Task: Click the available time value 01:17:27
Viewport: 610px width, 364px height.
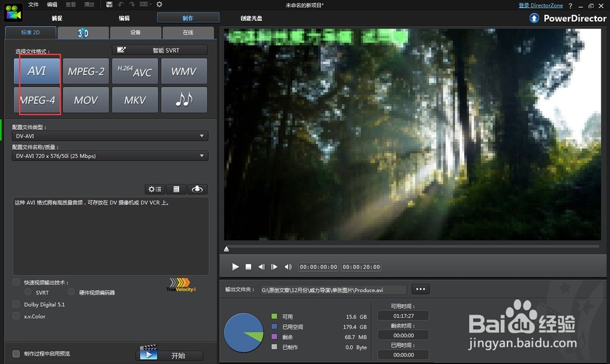Action: coord(403,316)
